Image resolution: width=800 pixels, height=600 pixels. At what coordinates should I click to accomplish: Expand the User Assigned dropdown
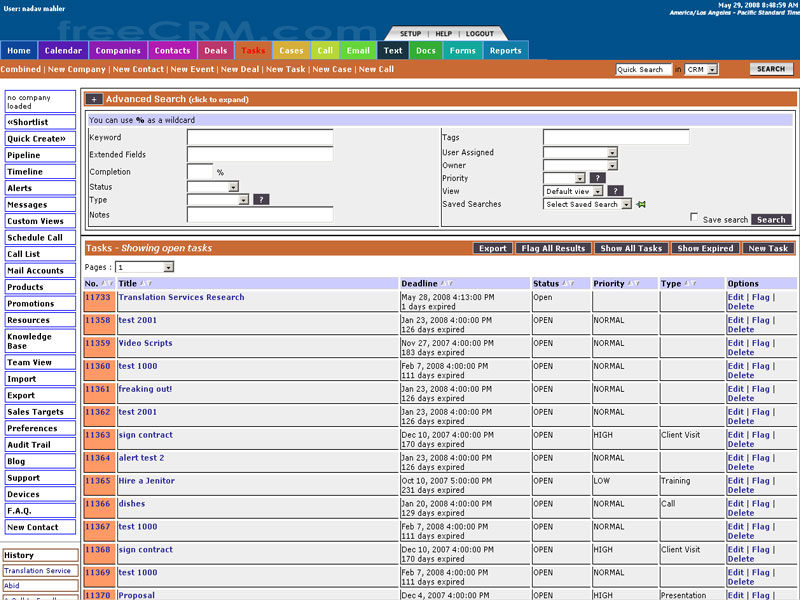click(x=580, y=152)
